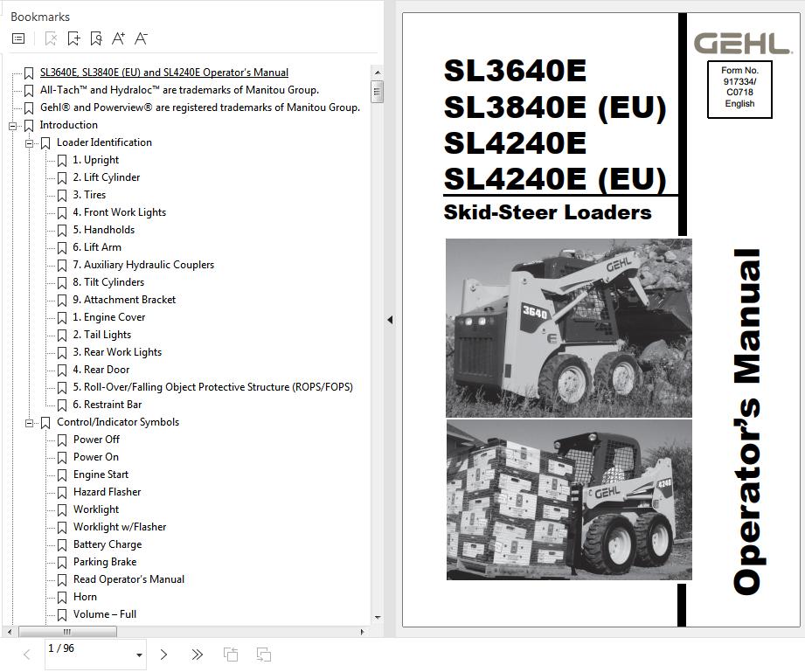
Task: Jump to the last page
Action: pos(198,655)
